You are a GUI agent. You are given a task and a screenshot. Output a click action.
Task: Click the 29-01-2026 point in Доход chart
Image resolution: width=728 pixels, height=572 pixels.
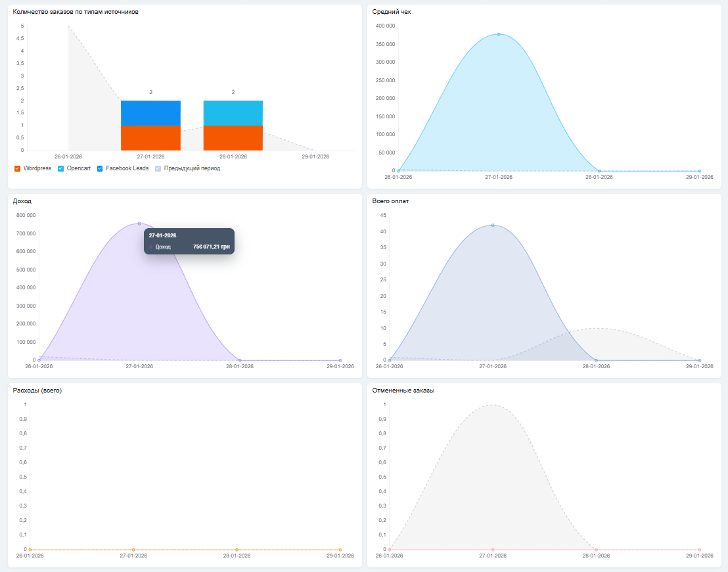340,360
